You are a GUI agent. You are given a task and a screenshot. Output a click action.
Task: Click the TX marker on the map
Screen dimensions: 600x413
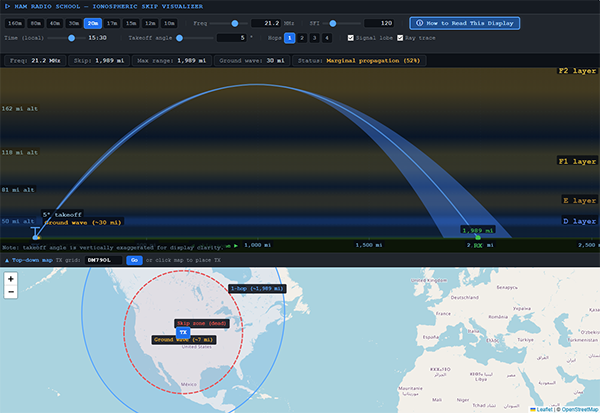click(183, 332)
